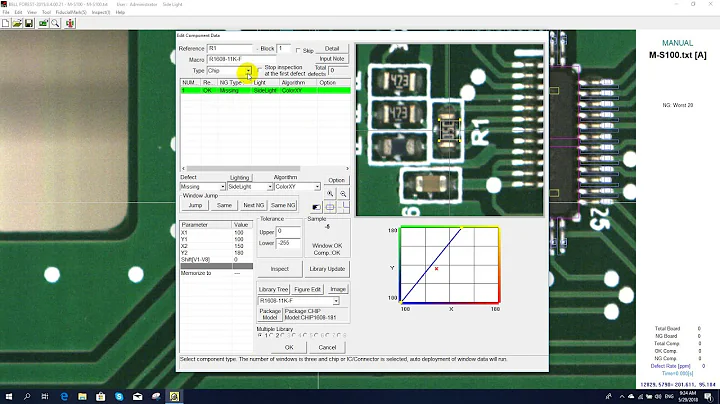Click the Detail button
The width and height of the screenshot is (720, 404).
click(332, 49)
